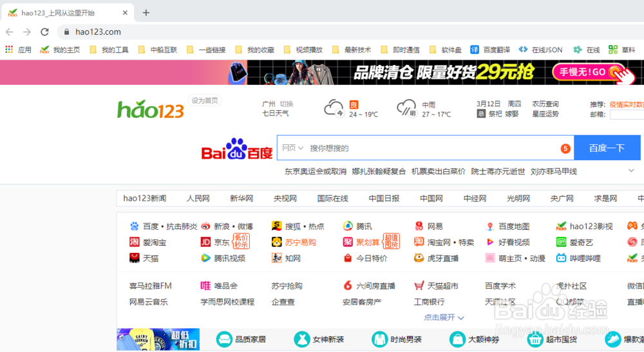Viewport: 644px width, 352px height.
Task: Click today's cloudy weather icon
Action: (334, 108)
